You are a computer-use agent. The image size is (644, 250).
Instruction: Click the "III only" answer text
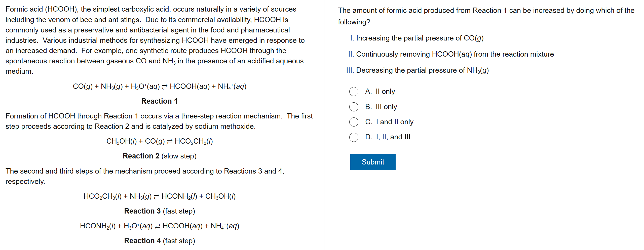pyautogui.click(x=386, y=107)
